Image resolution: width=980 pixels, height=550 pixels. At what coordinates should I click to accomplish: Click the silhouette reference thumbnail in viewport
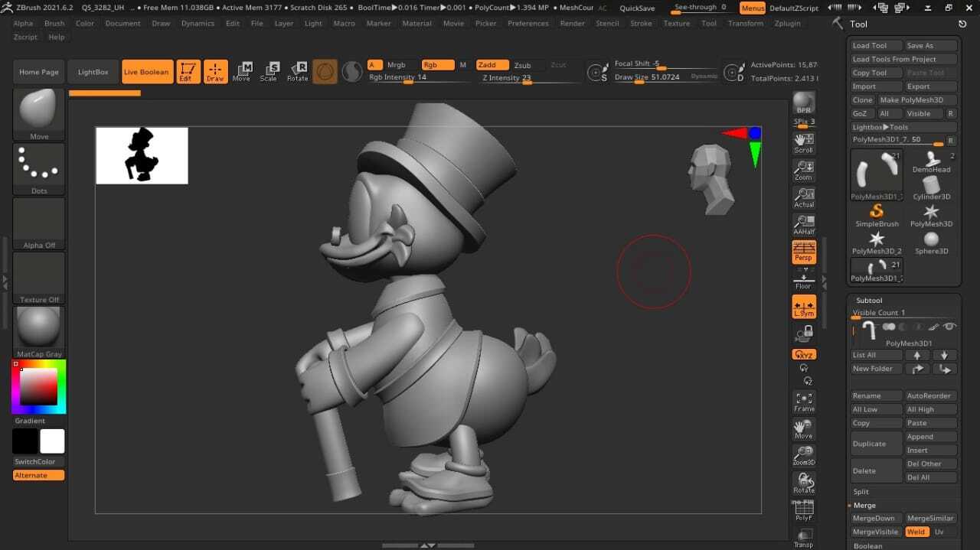142,155
